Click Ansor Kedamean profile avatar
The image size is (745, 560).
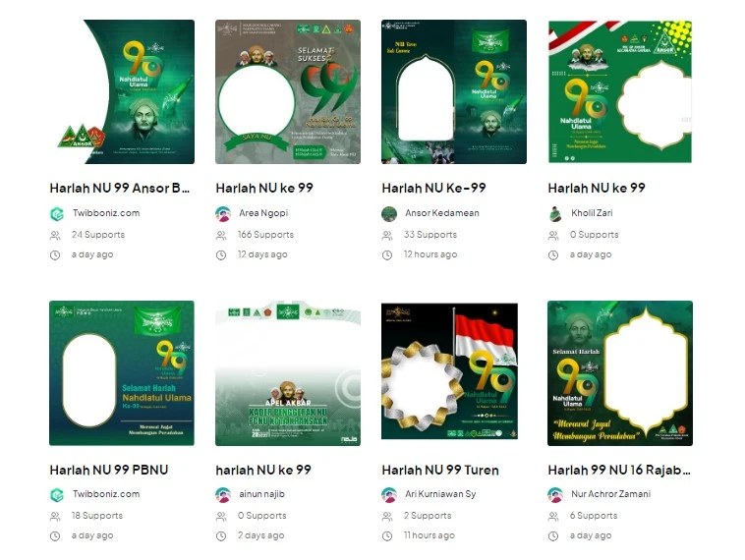pos(389,214)
